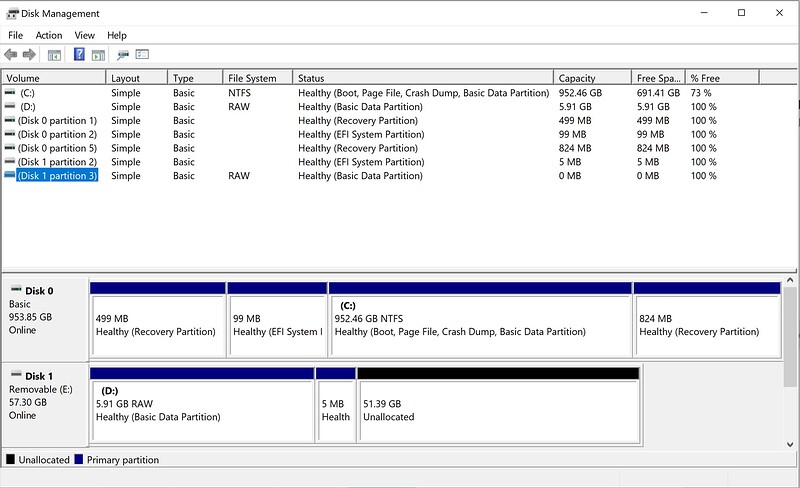Click the Show/Hide Console Tree toolbar icon
Viewport: 800px width, 488px height.
tap(54, 55)
